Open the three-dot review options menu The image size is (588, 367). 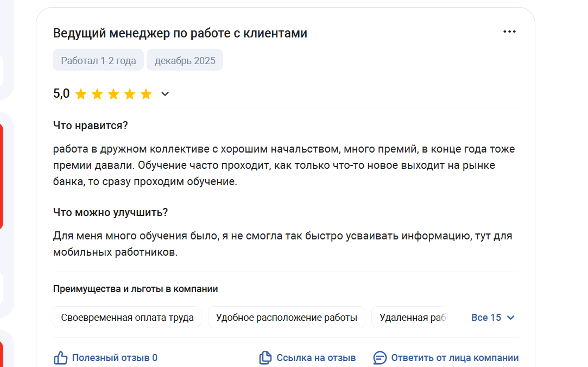(509, 31)
